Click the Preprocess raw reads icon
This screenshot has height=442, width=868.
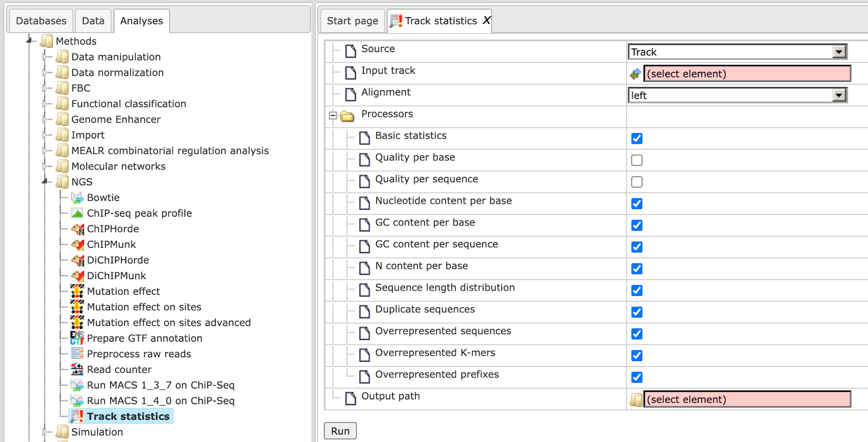pyautogui.click(x=78, y=354)
